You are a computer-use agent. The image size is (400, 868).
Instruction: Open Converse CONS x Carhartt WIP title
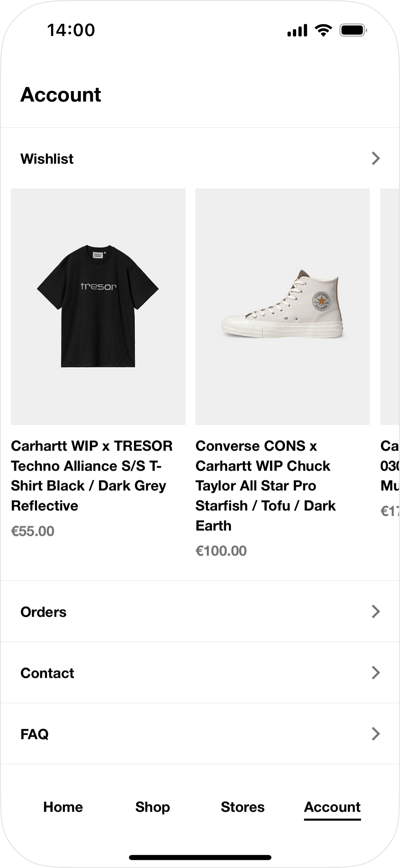pos(265,486)
